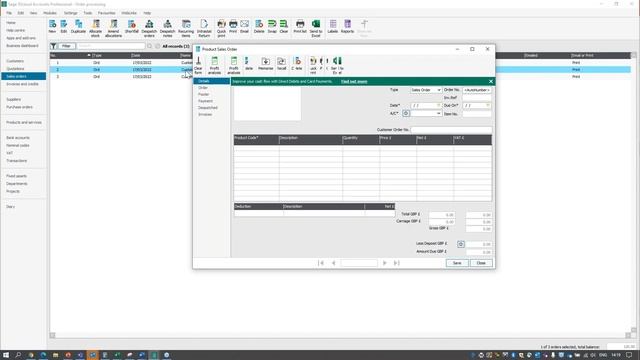Click Send to Excel in main toolbar
This screenshot has height=360, width=640.
(x=316, y=29)
